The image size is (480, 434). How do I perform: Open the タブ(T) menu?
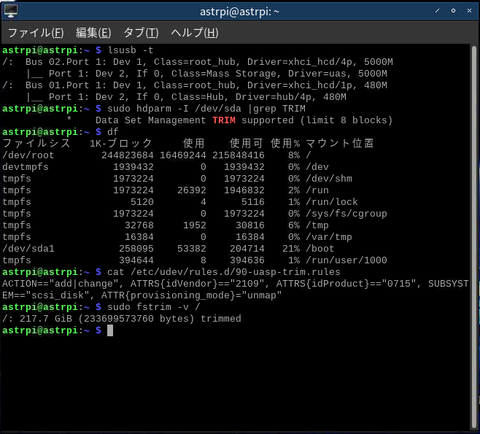click(141, 33)
